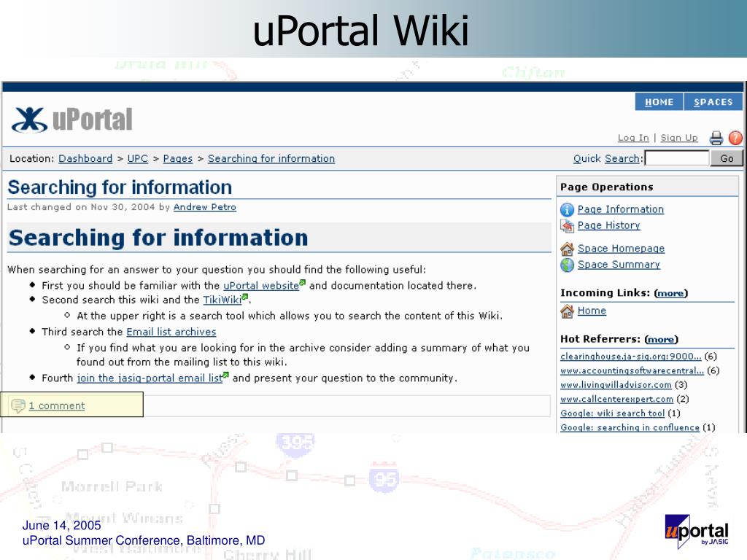
Task: Click the uPortal Wiki slide title
Action: click(x=360, y=31)
